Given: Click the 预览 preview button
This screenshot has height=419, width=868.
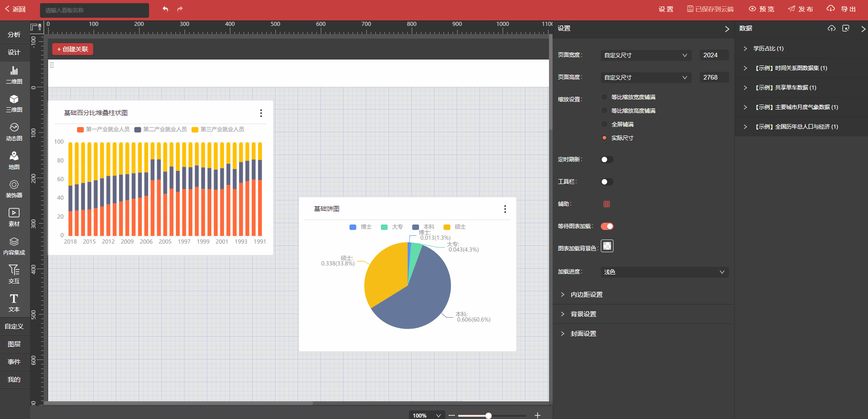Looking at the screenshot, I should 762,9.
